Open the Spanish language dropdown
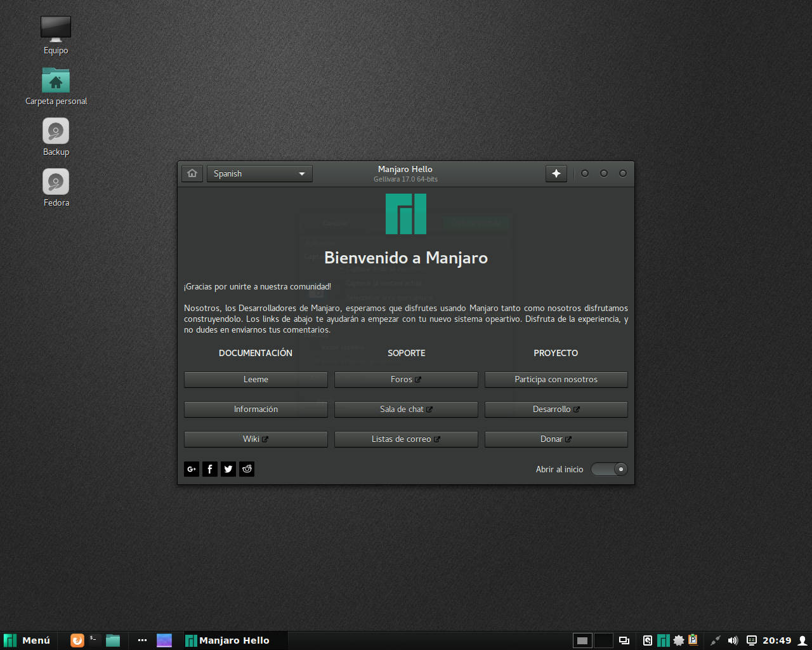Screen dimensions: 812x650 (x=259, y=173)
